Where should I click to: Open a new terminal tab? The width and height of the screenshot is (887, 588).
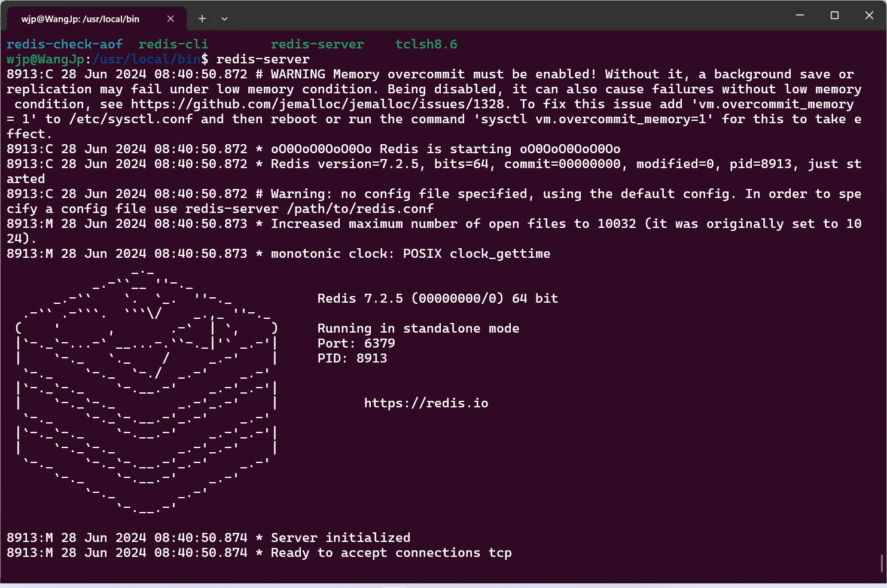point(202,19)
